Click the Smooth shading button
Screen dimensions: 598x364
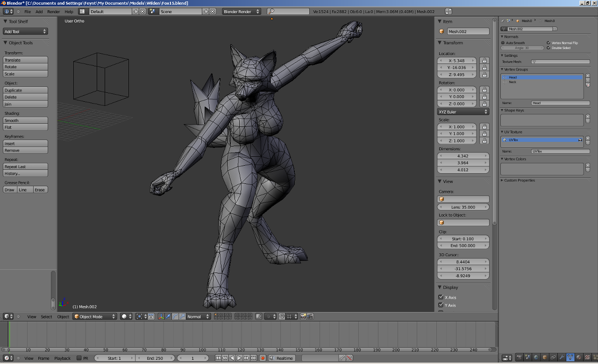[x=25, y=120]
